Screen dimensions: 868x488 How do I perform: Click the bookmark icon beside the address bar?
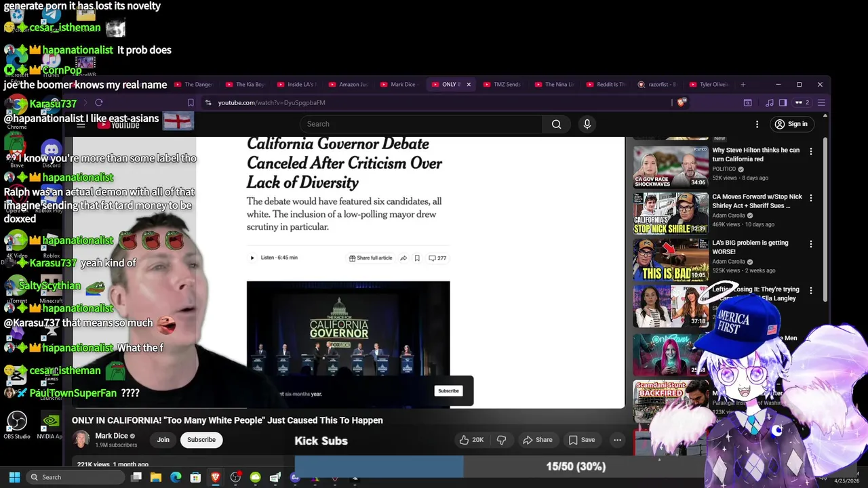pos(191,102)
